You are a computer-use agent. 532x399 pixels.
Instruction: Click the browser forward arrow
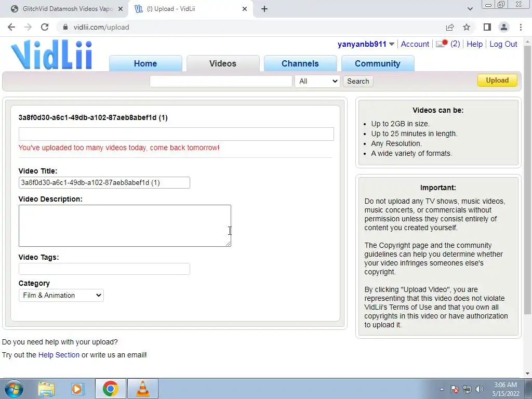click(x=28, y=27)
